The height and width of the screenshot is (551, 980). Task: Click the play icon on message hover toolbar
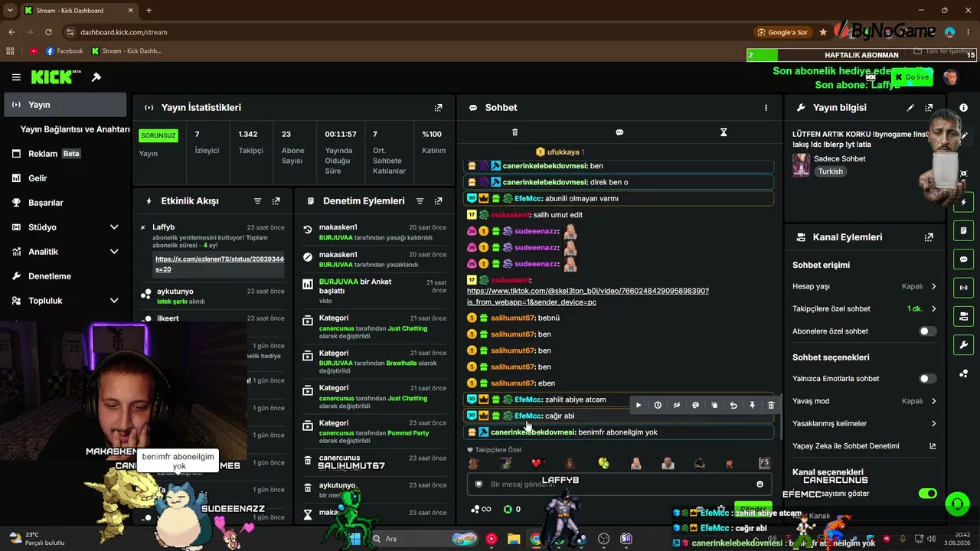639,406
